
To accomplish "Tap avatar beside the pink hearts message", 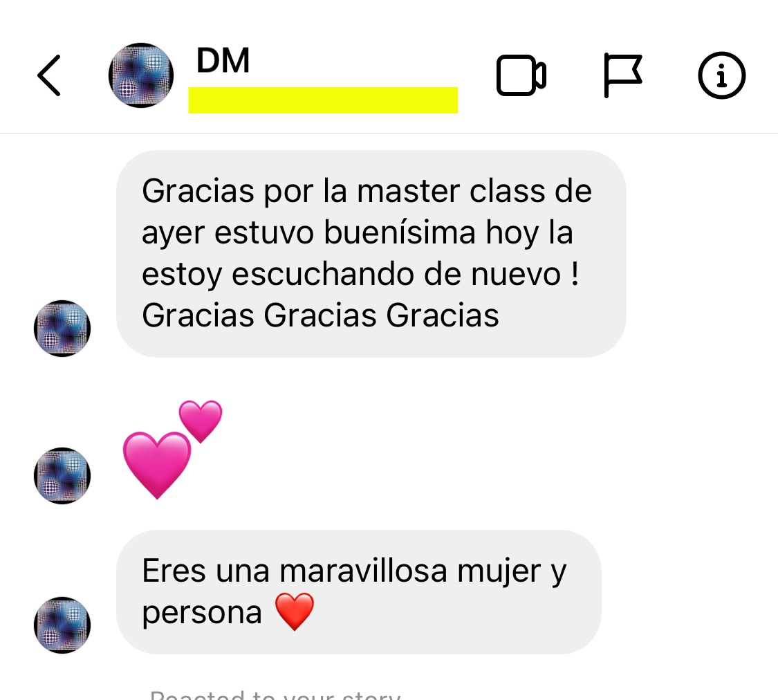I will [62, 476].
